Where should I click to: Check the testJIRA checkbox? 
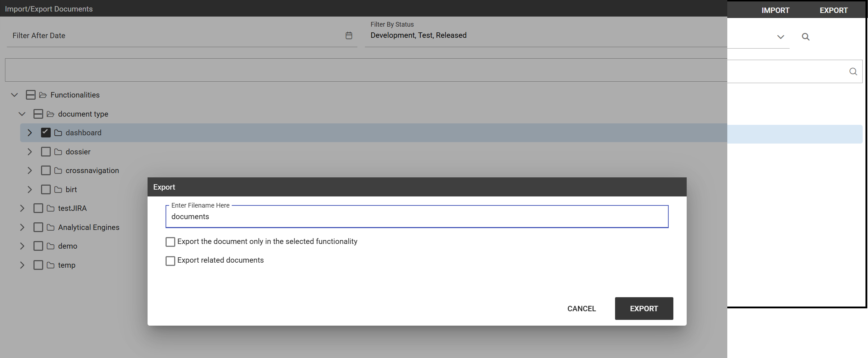point(38,208)
